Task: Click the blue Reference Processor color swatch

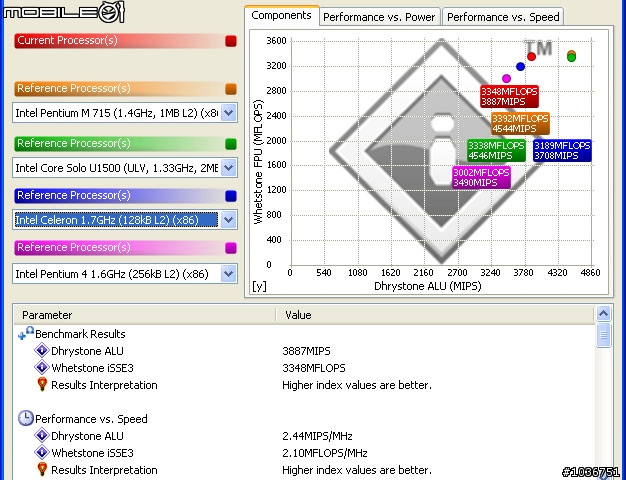Action: (x=231, y=196)
